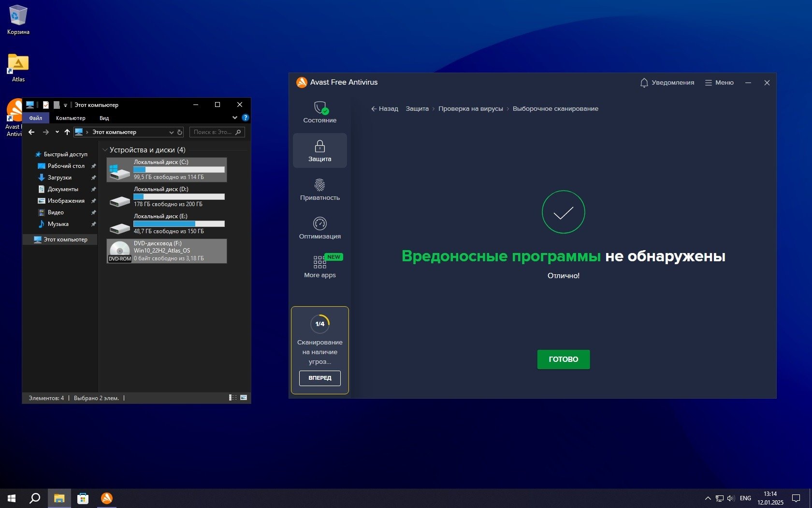The width and height of the screenshot is (812, 508).
Task: Click the Explorer refresh icon
Action: (180, 132)
